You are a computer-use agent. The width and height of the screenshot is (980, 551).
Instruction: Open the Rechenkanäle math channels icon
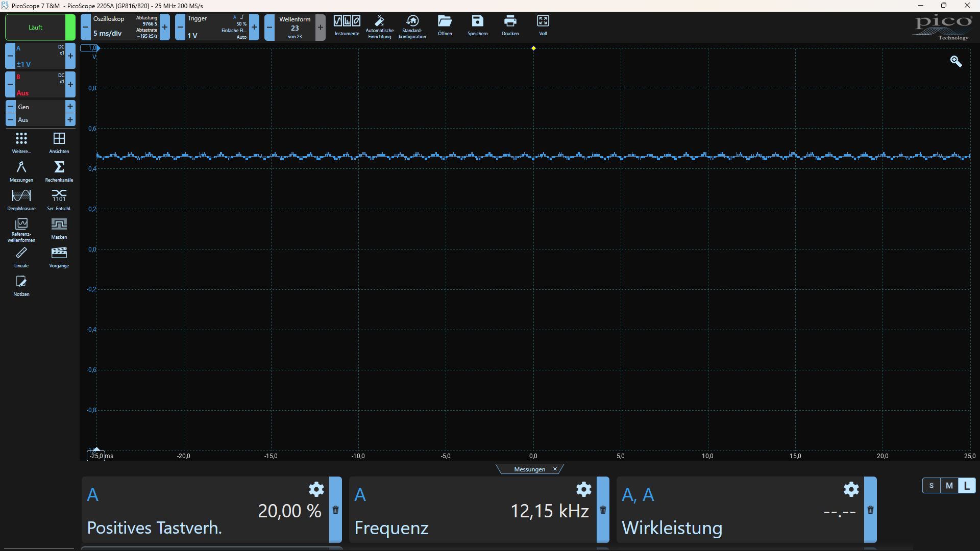click(59, 170)
